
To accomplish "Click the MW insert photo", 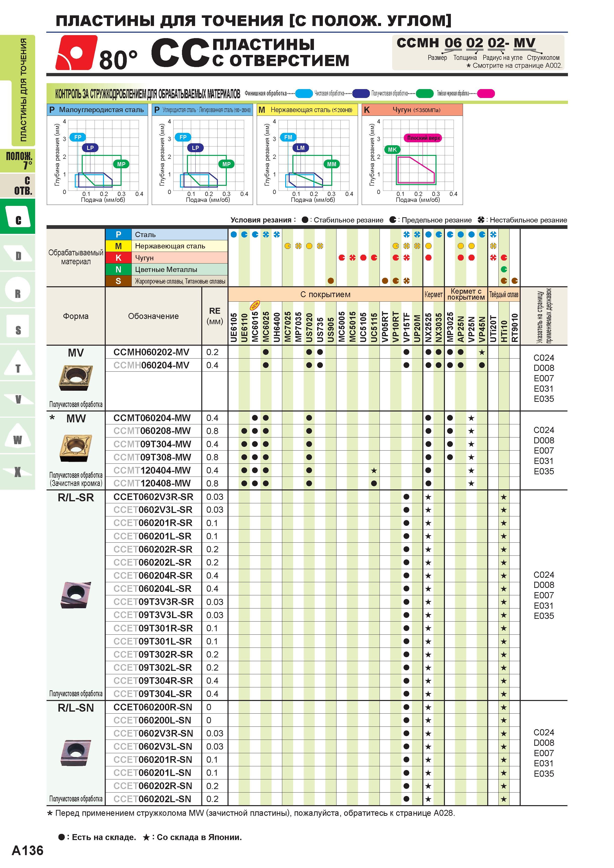I will tap(76, 448).
